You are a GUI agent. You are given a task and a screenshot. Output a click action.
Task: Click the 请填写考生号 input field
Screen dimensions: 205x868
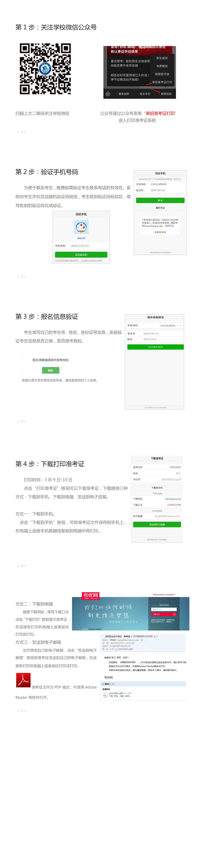[x=151, y=334]
